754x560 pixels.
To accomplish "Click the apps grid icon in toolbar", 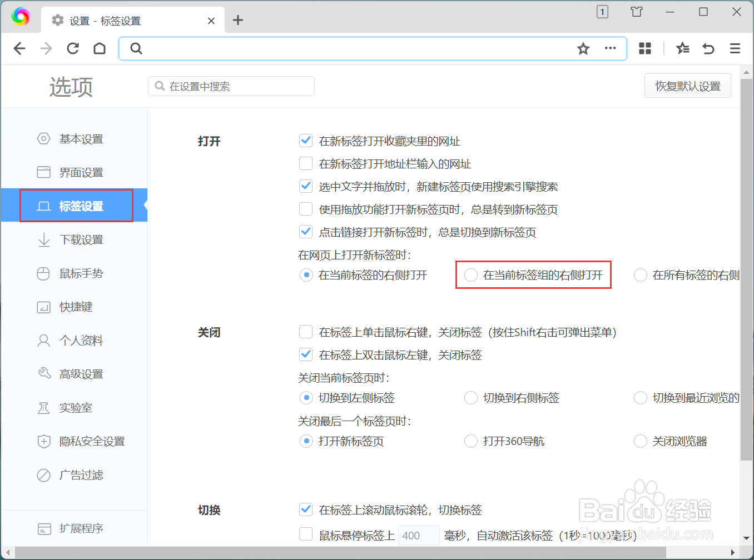I will [x=644, y=48].
